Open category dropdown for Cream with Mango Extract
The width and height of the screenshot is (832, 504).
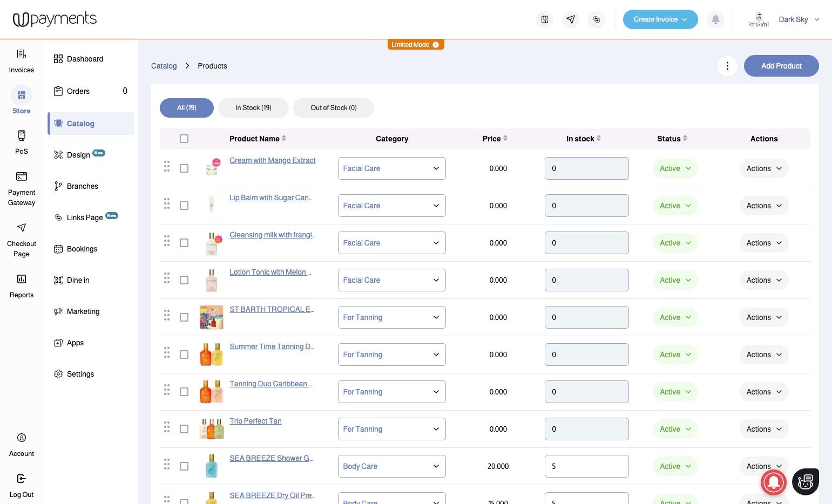[x=392, y=168]
